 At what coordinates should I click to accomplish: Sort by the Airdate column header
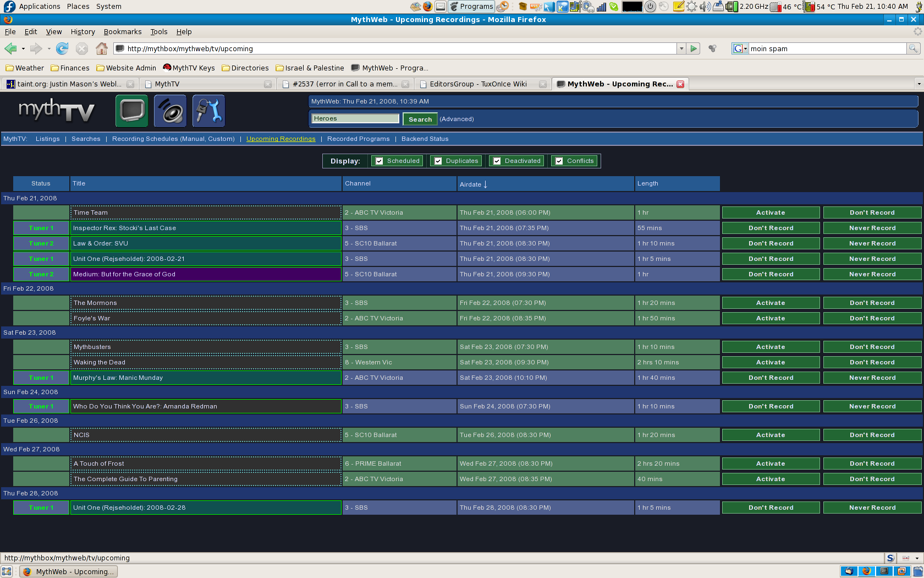point(470,184)
